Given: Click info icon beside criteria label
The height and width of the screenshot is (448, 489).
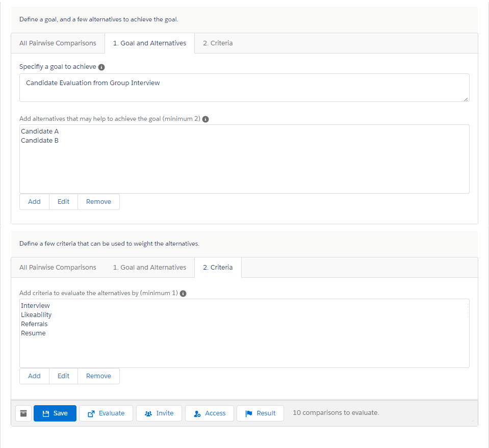Looking at the screenshot, I should click(x=183, y=294).
